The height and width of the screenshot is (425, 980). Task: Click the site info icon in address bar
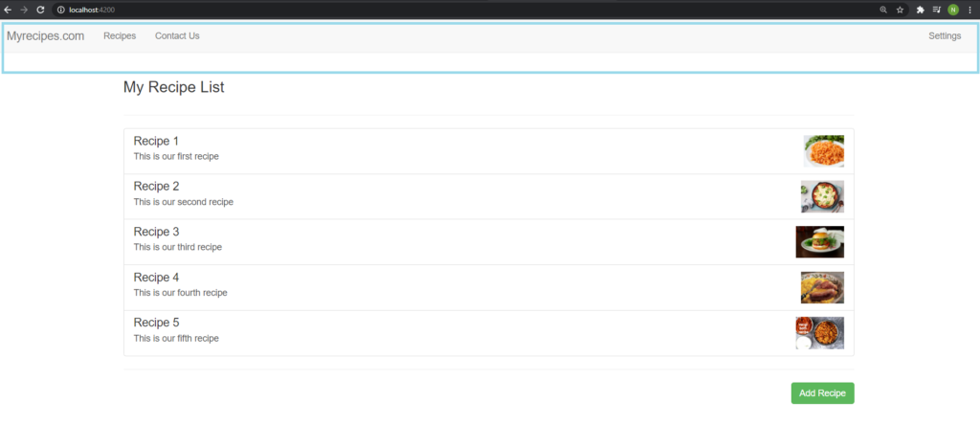click(60, 10)
